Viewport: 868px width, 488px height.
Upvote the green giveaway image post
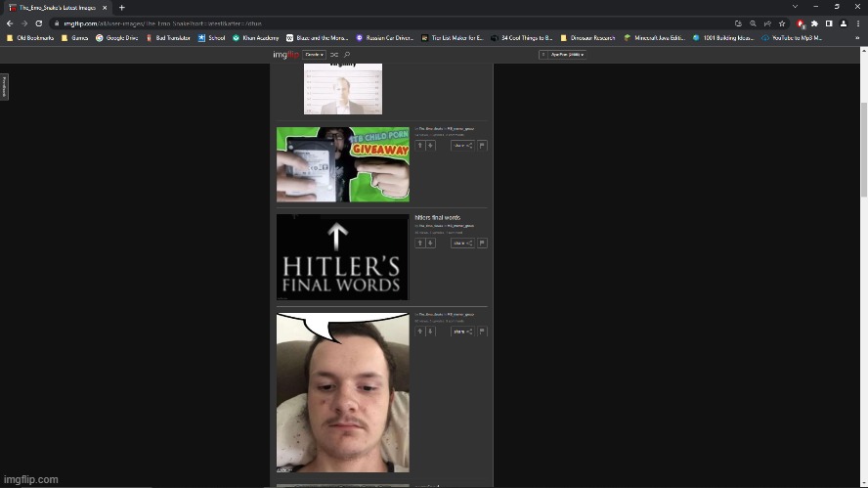pos(420,146)
